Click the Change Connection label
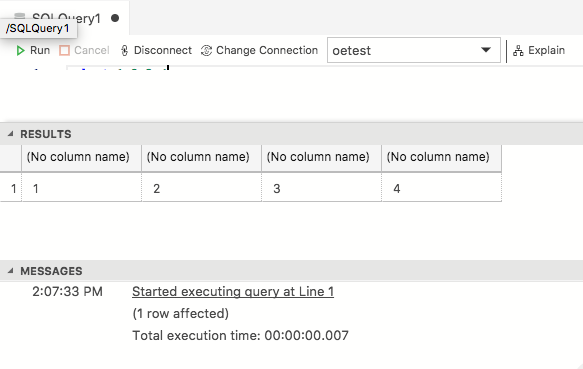The width and height of the screenshot is (583, 369). point(267,50)
